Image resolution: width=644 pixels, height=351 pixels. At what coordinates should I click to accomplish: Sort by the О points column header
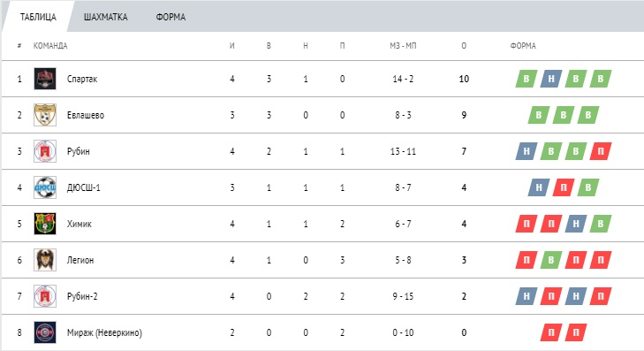coord(464,46)
